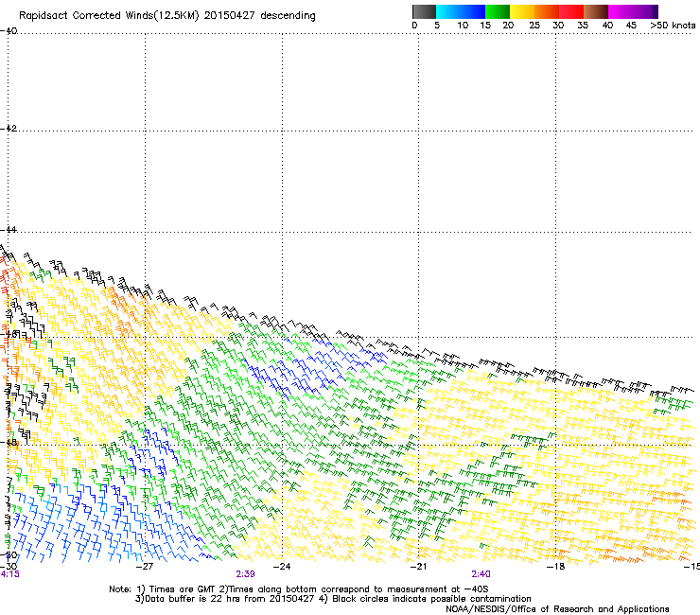Click the word 'descending' in the title
Viewport: 700px width, 615px height.
[288, 16]
